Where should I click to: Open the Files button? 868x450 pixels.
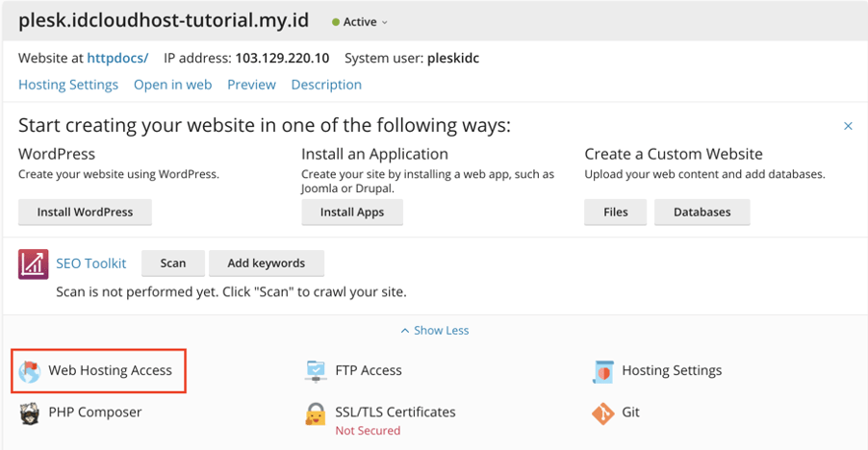616,212
